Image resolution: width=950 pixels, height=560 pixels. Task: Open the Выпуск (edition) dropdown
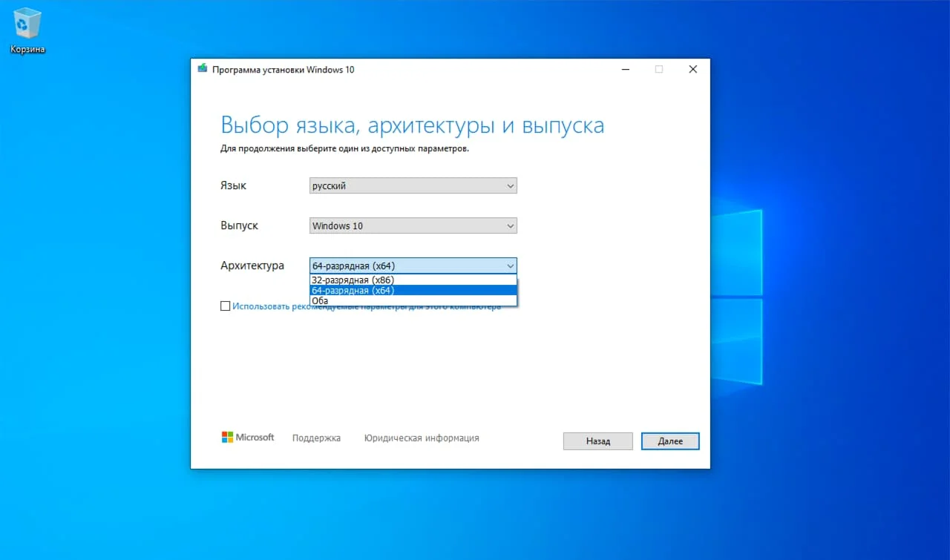tap(413, 225)
